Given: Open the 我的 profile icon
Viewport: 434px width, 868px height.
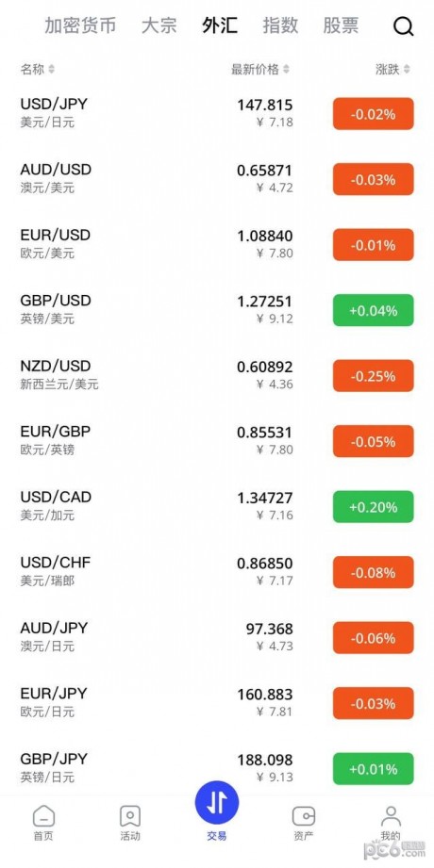Looking at the screenshot, I should [391, 815].
